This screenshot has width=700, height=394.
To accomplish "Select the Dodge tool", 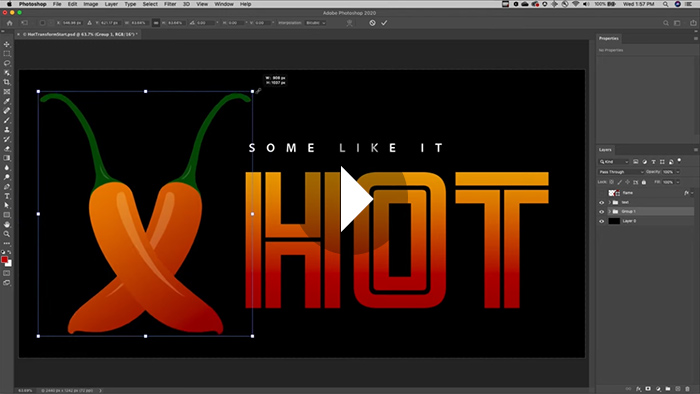I will 7,177.
